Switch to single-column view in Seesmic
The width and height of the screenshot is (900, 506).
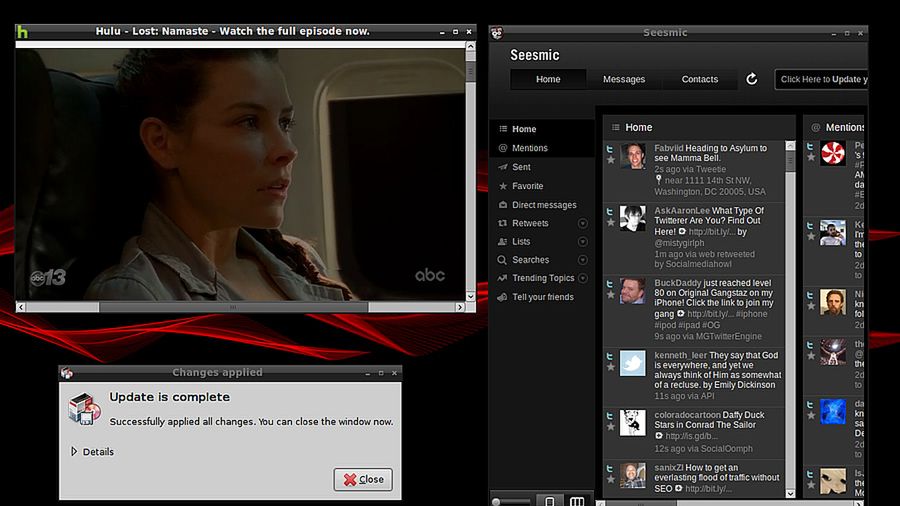(x=549, y=501)
